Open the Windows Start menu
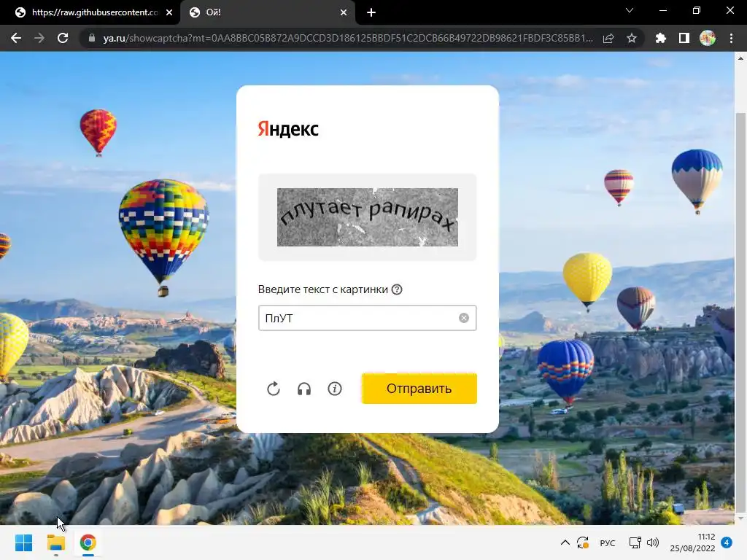This screenshot has height=560, width=747. (23, 542)
